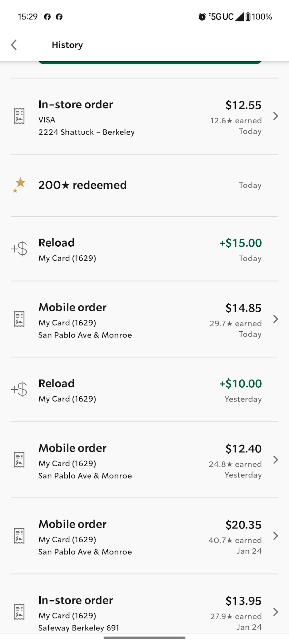Image resolution: width=289 pixels, height=644 pixels.
Task: Expand the $13.95 in-store order chevron
Action: (275, 612)
